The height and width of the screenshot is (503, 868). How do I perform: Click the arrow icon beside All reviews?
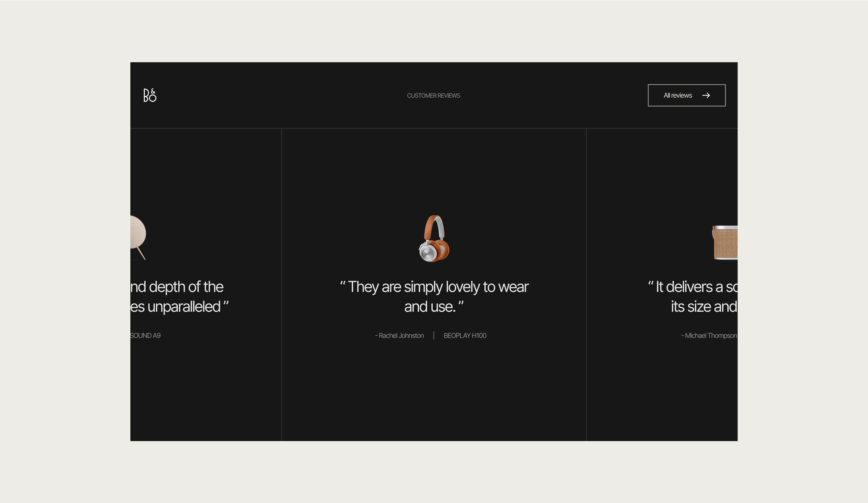[706, 95]
